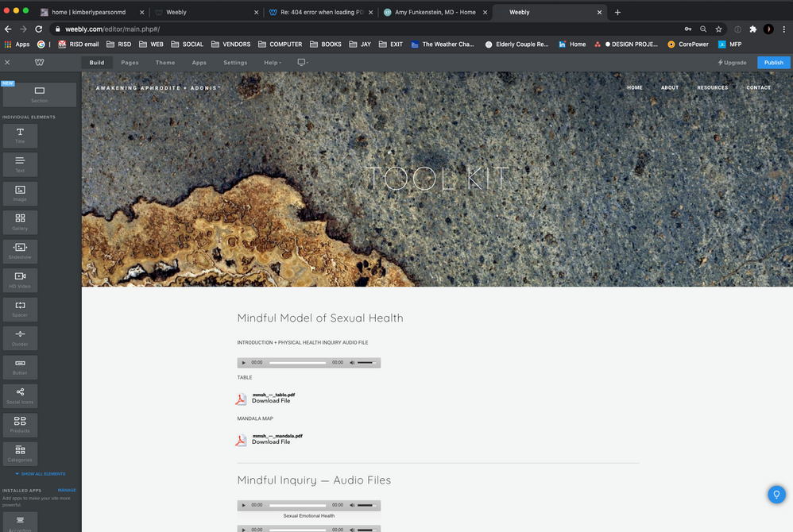Expand the Help dropdown menu
The image size is (793, 532).
point(272,63)
